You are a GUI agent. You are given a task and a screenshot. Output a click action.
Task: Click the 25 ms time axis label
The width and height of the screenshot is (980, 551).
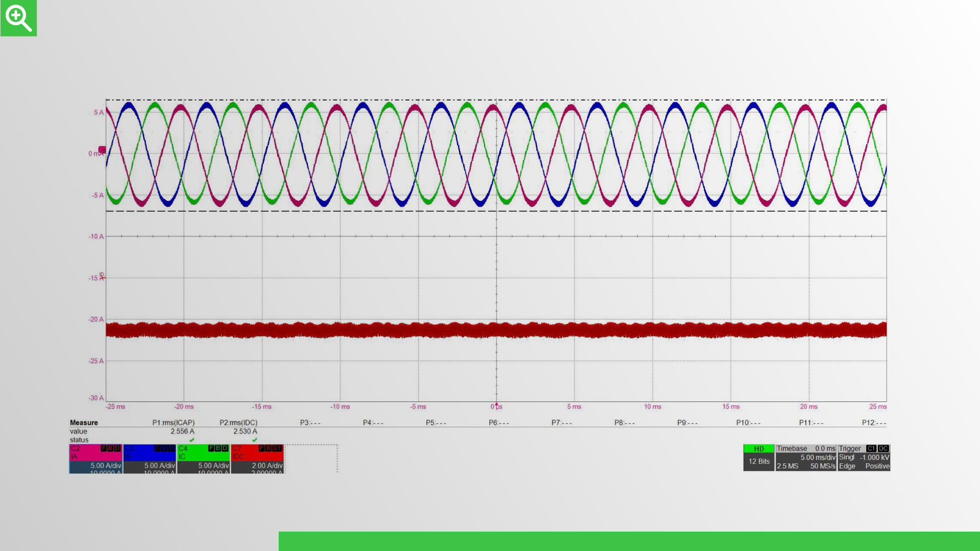click(878, 407)
